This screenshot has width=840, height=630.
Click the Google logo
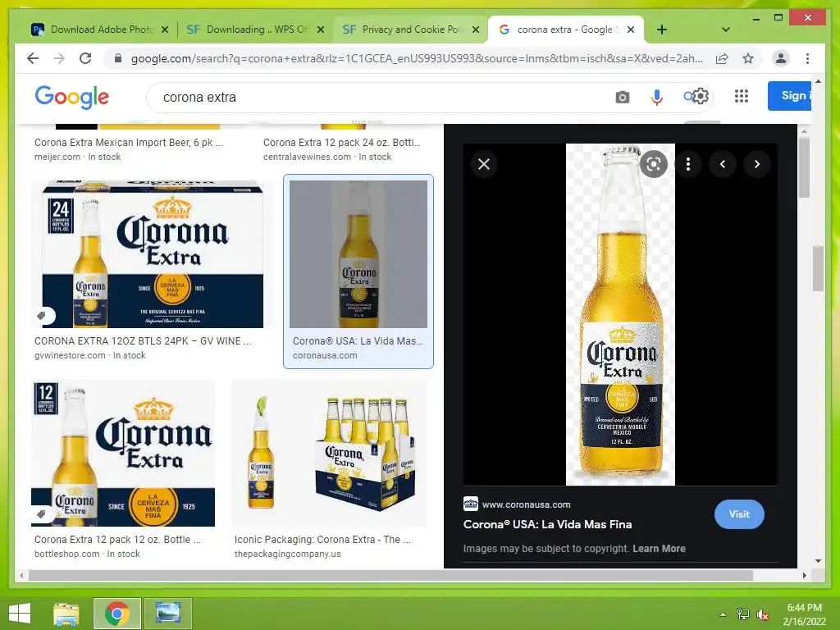72,97
